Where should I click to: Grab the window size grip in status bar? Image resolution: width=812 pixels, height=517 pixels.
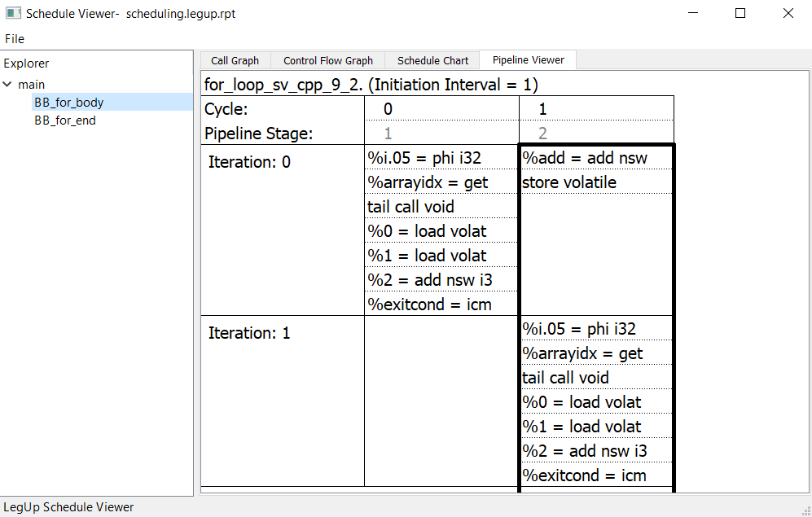point(806,511)
